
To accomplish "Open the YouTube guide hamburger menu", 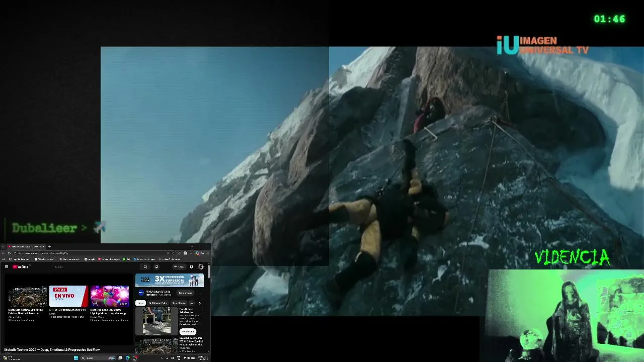I will (x=7, y=267).
